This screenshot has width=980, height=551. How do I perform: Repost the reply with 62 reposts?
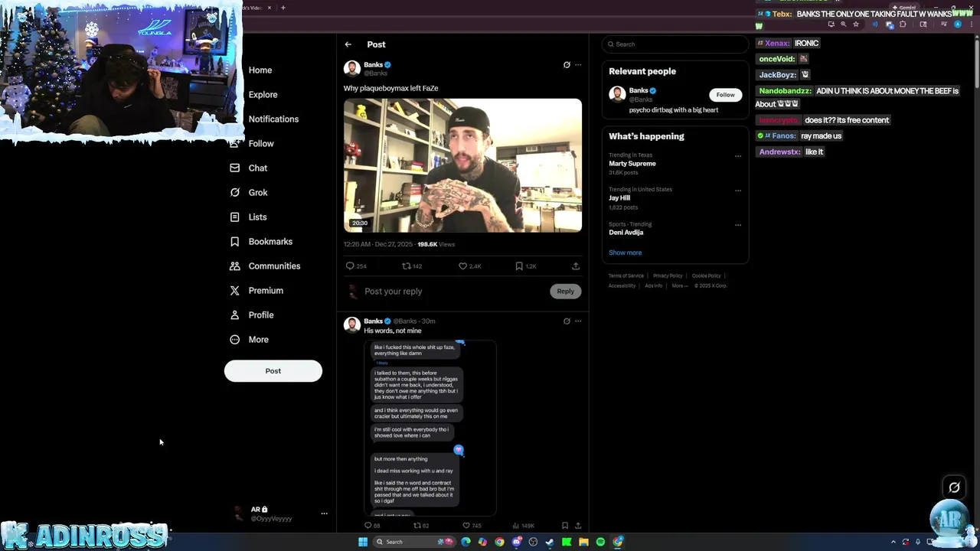coord(417,526)
